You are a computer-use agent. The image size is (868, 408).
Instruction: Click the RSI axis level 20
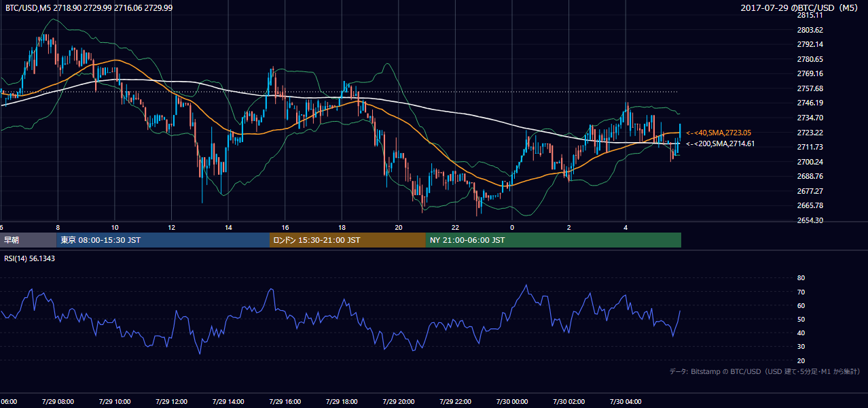click(x=801, y=360)
